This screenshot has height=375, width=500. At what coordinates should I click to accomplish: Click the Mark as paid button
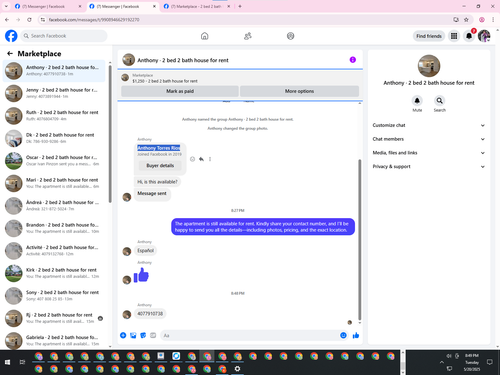click(x=180, y=91)
